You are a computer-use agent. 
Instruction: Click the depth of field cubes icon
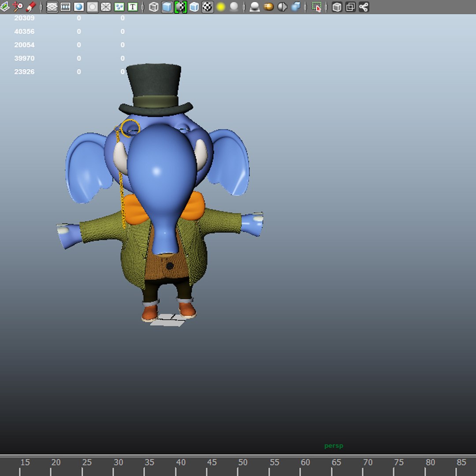coord(295,7)
